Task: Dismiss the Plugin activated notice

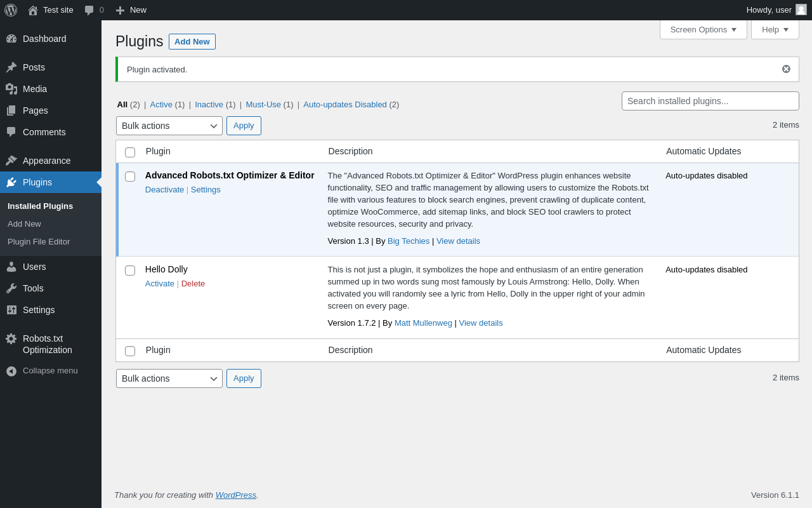Action: point(786,69)
